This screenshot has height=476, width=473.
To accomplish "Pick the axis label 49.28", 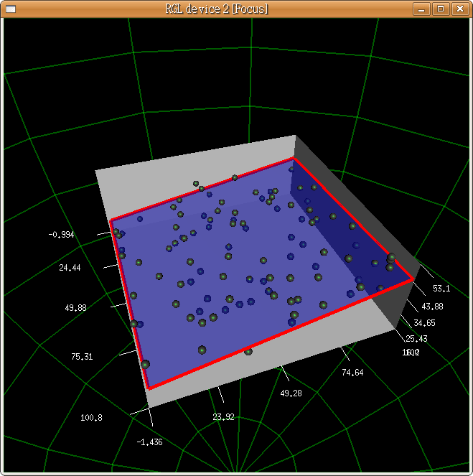I will 291,393.
